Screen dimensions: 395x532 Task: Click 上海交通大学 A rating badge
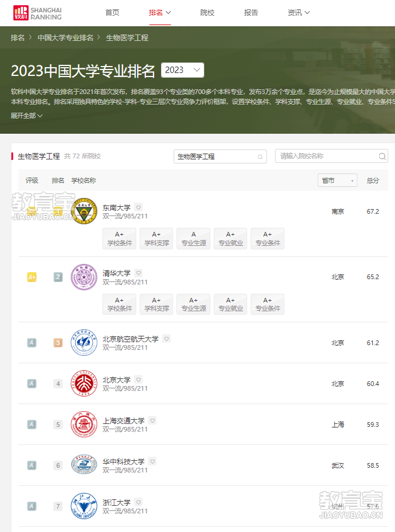[32, 425]
